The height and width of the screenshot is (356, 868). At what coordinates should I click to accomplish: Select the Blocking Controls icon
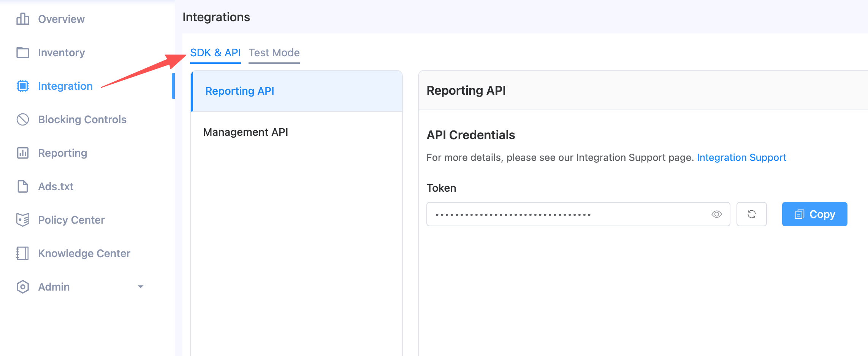[x=22, y=119]
